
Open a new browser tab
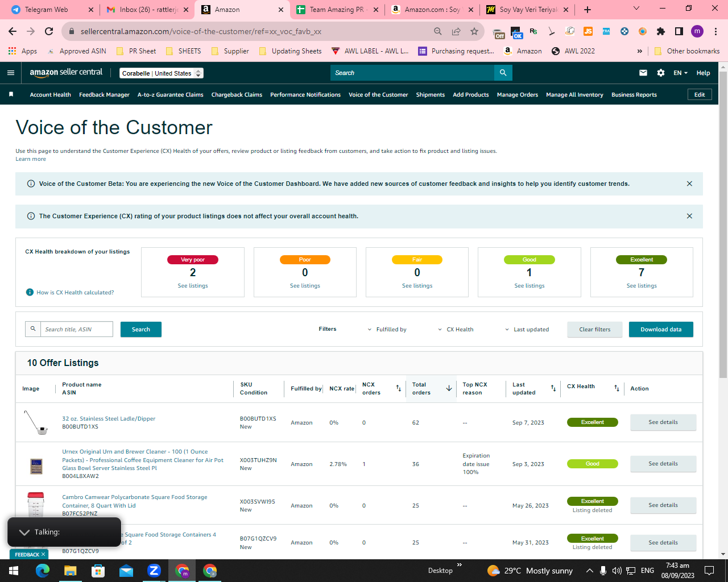[x=588, y=10]
